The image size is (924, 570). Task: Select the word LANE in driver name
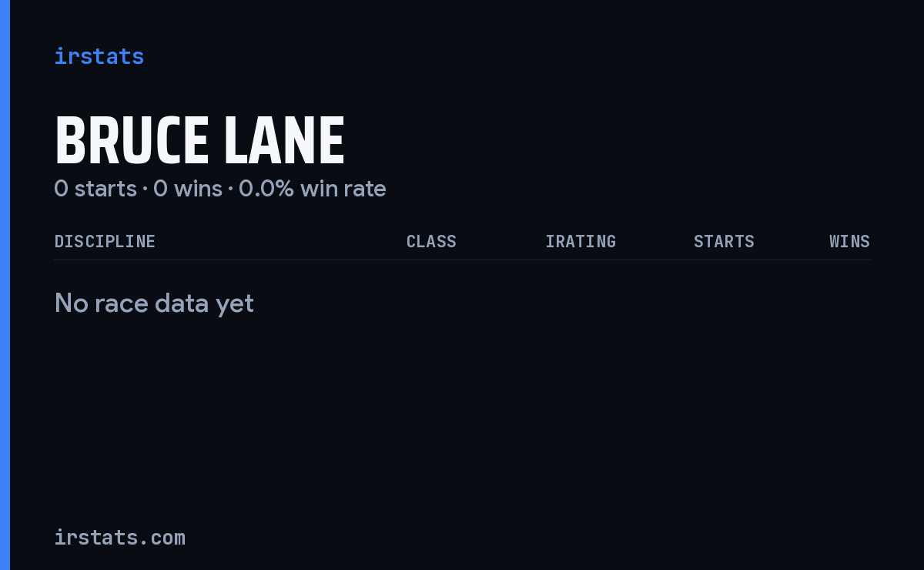point(284,141)
